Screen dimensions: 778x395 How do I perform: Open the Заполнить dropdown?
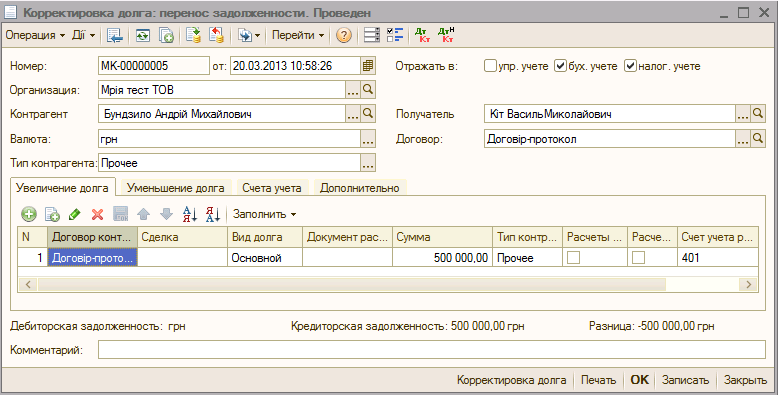pyautogui.click(x=264, y=214)
